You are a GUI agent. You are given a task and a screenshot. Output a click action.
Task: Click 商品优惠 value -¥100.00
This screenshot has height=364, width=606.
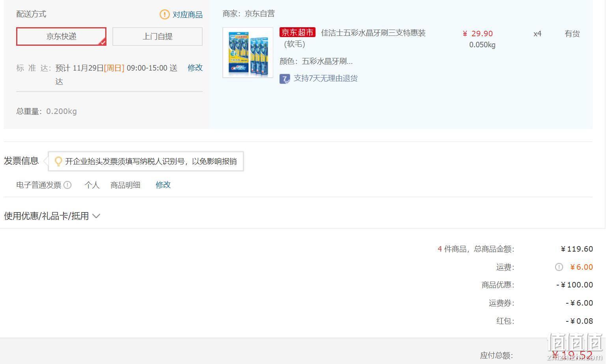[574, 285]
